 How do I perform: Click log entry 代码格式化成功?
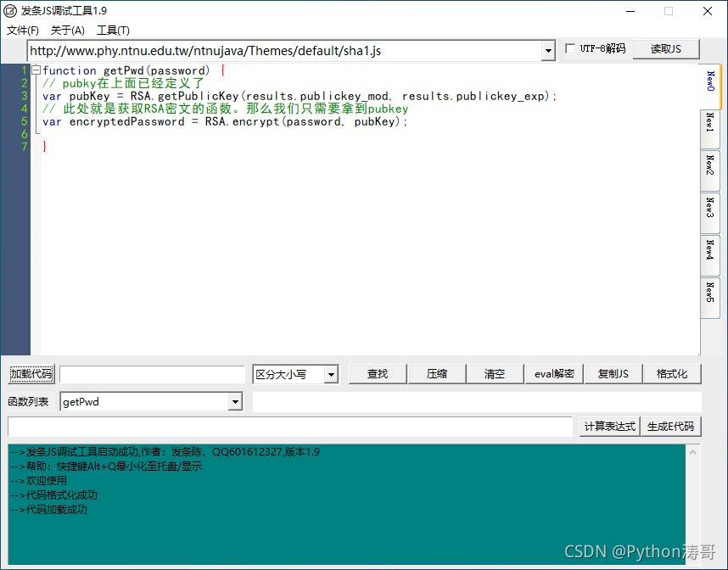coord(53,495)
